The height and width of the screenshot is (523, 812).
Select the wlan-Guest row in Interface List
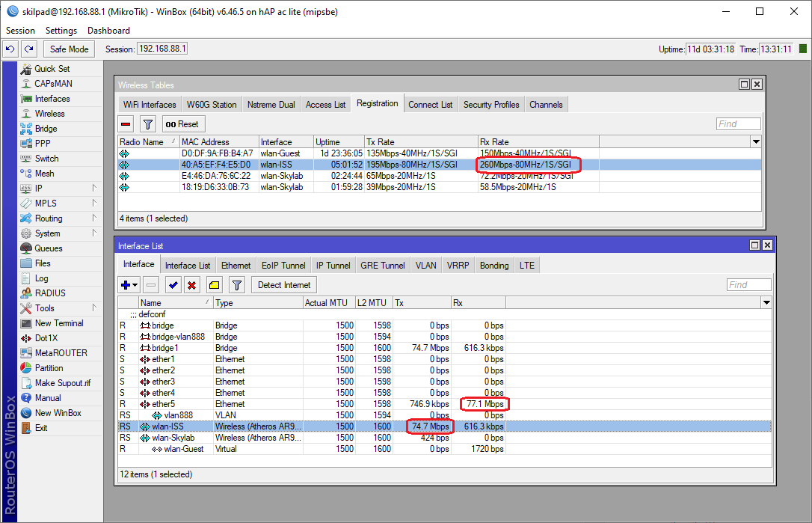tap(445, 449)
